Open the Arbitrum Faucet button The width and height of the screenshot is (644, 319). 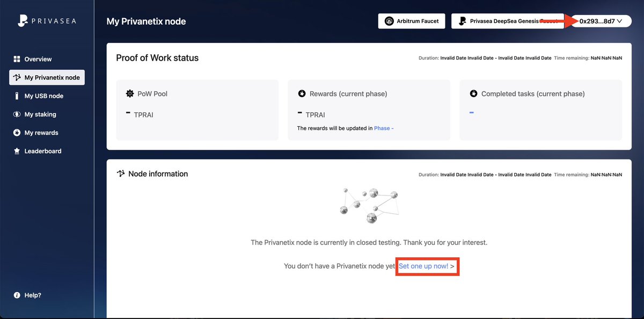412,21
